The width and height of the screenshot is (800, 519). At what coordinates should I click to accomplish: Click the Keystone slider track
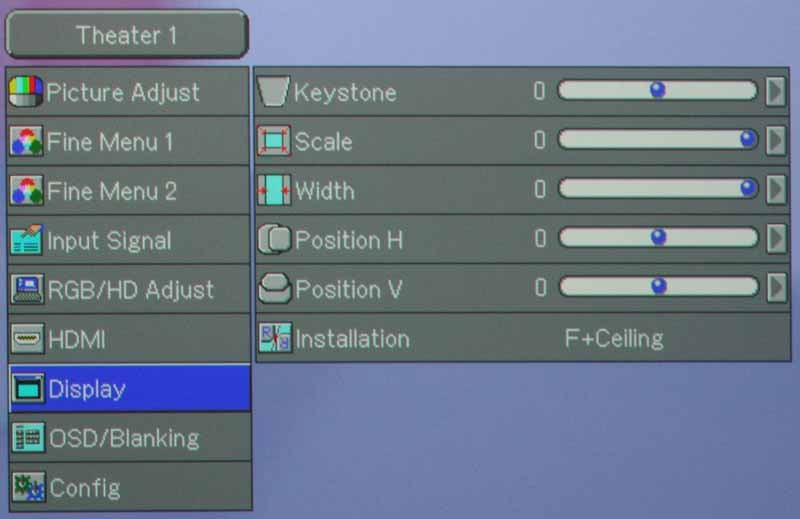pyautogui.click(x=657, y=91)
